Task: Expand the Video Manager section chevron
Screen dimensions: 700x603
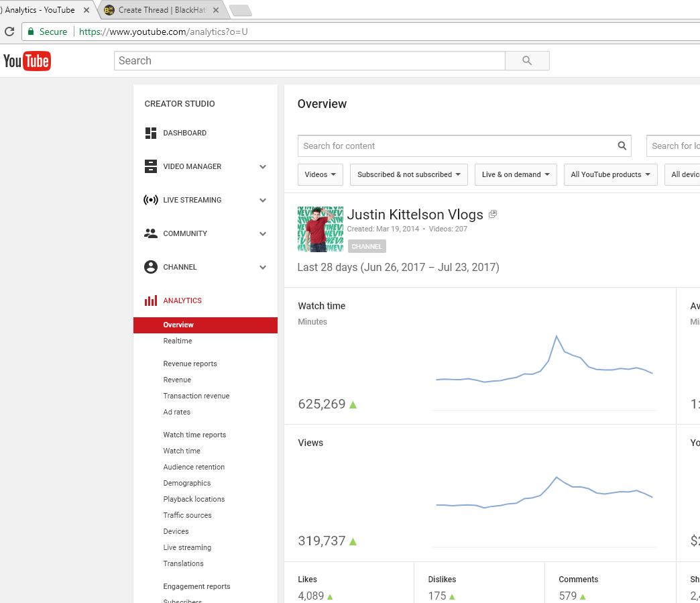Action: pos(263,166)
